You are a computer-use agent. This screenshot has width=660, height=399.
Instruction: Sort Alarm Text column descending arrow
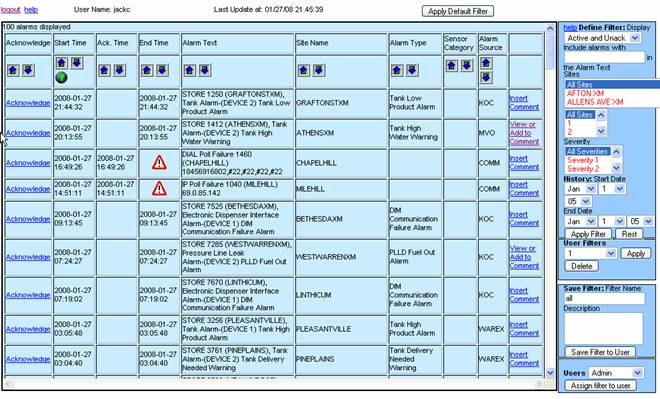pyautogui.click(x=205, y=70)
